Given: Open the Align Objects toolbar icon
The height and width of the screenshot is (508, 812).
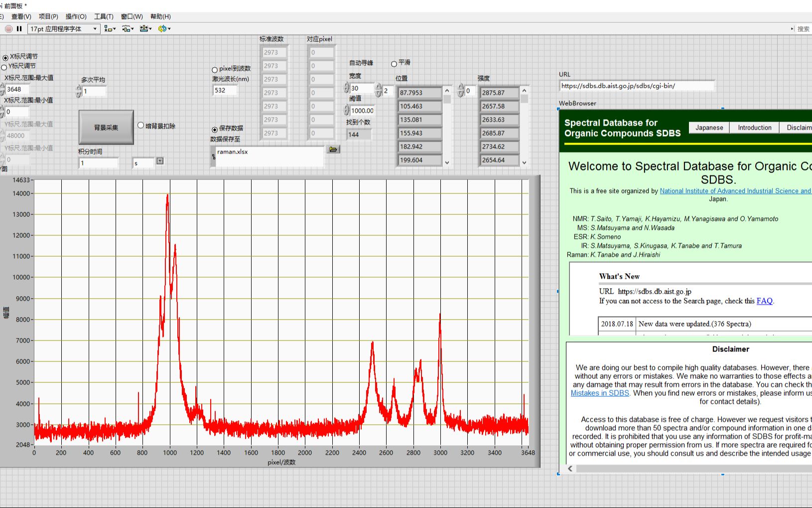Looking at the screenshot, I should click(x=110, y=29).
